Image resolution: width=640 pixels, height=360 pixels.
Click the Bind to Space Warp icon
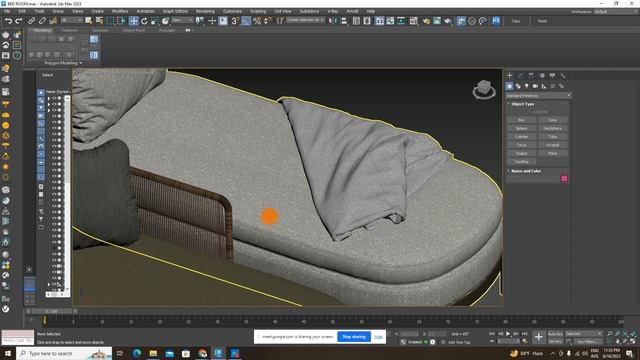53,21
